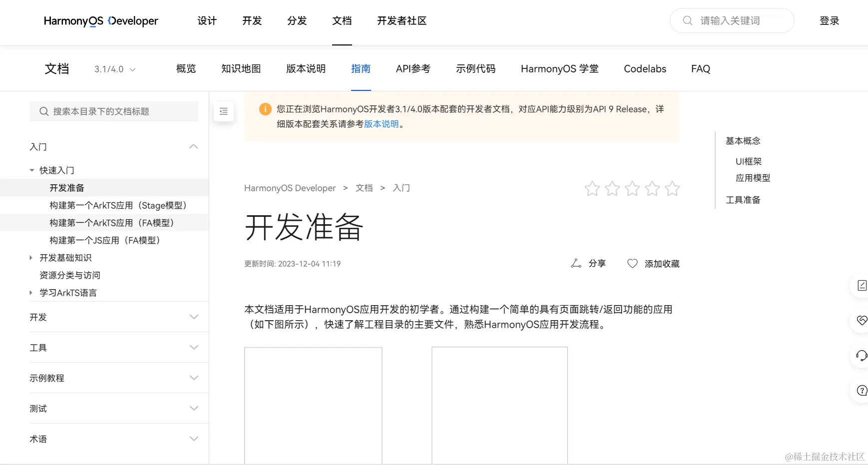Open the 开发者社区 top menu

[x=402, y=20]
